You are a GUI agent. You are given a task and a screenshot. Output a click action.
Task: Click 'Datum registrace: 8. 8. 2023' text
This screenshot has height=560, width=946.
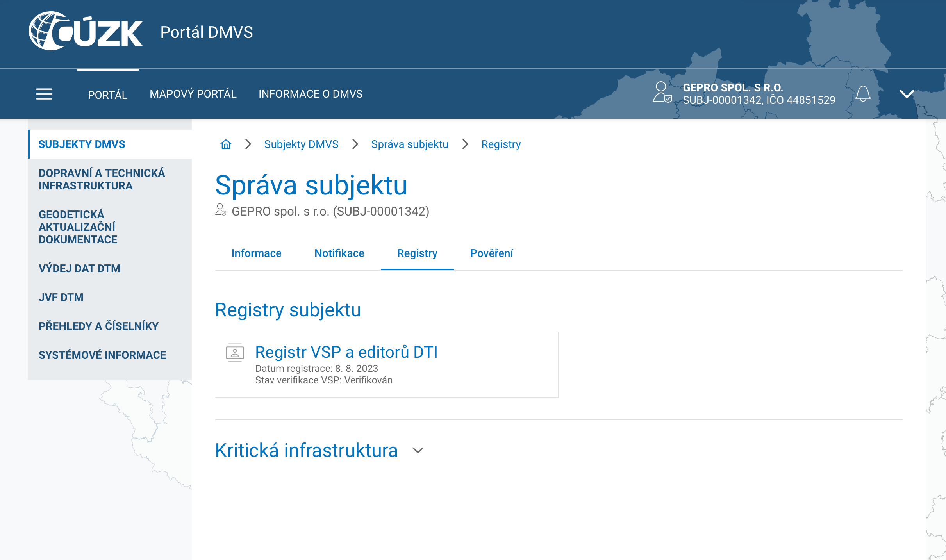(316, 368)
